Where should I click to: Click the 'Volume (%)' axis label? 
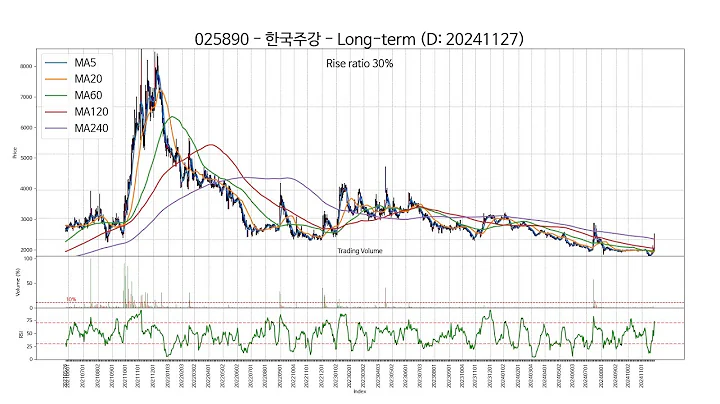(x=18, y=282)
